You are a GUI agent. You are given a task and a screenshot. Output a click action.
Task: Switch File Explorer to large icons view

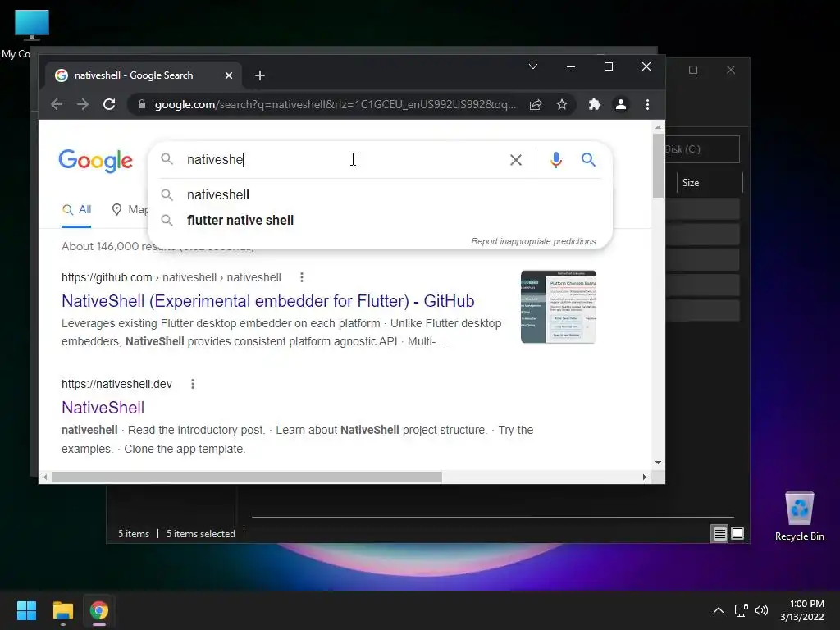pos(737,533)
